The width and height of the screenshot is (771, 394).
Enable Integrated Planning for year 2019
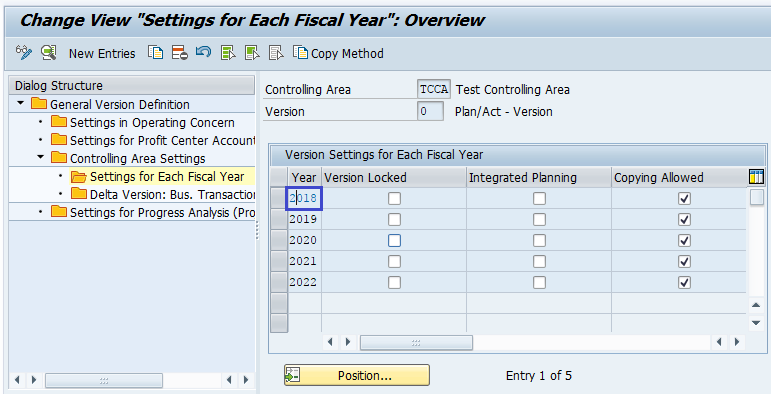tap(539, 219)
